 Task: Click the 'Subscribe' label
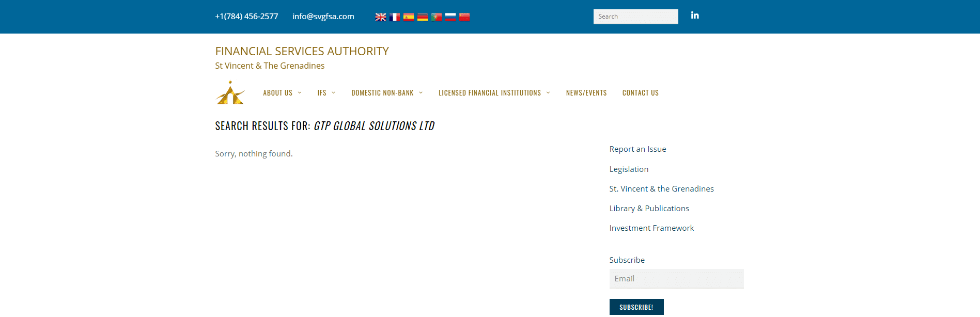(x=627, y=260)
